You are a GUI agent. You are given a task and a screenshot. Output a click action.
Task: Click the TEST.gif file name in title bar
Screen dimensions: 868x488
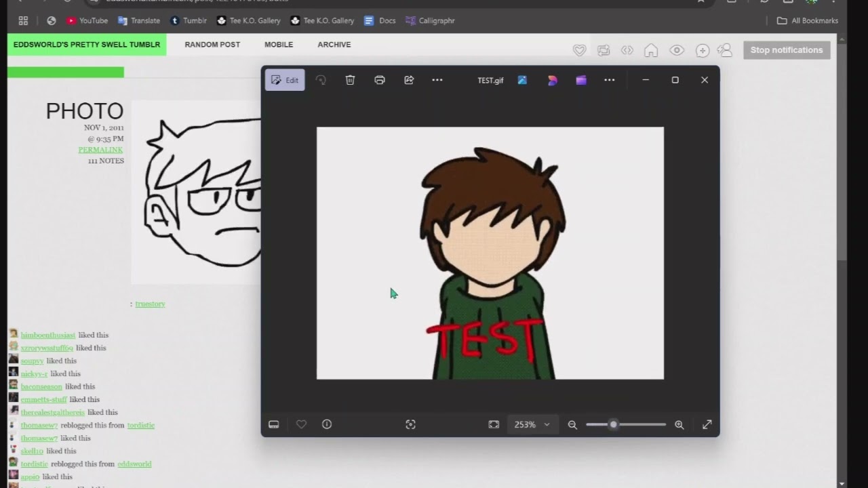[490, 80]
